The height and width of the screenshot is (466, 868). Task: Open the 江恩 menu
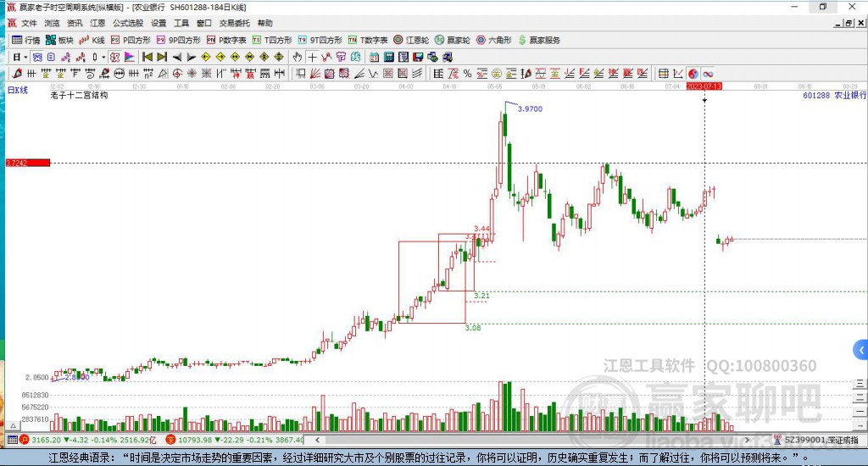pos(97,23)
